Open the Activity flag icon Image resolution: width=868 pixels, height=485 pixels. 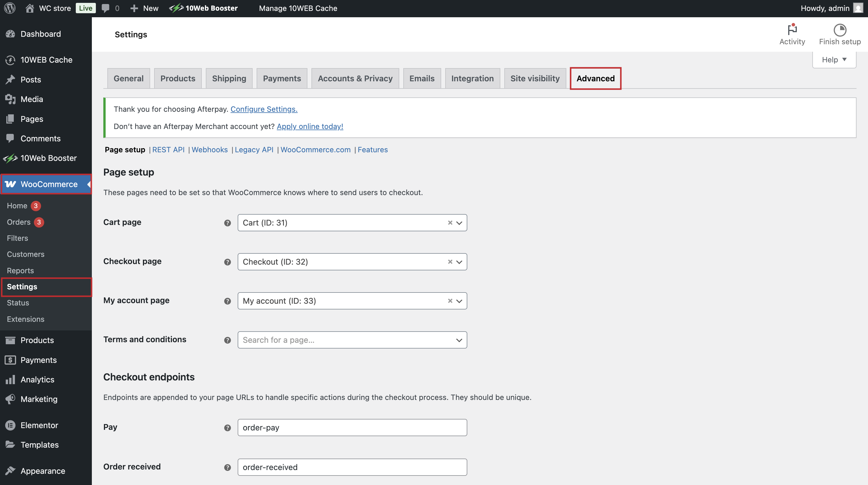click(792, 30)
